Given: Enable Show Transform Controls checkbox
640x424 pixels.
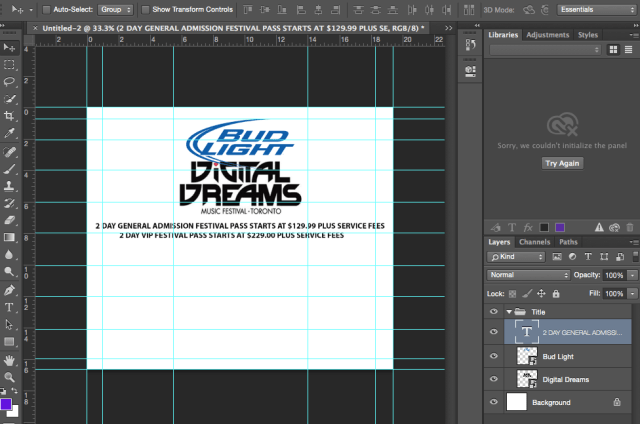Looking at the screenshot, I should pos(145,9).
